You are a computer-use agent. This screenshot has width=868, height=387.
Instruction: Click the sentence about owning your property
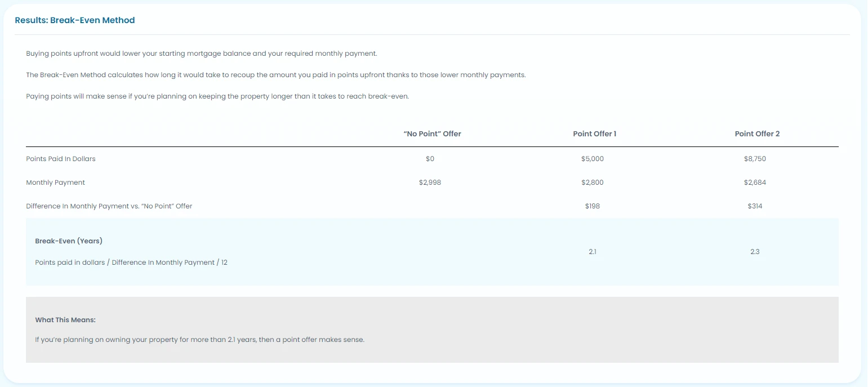[x=199, y=340]
